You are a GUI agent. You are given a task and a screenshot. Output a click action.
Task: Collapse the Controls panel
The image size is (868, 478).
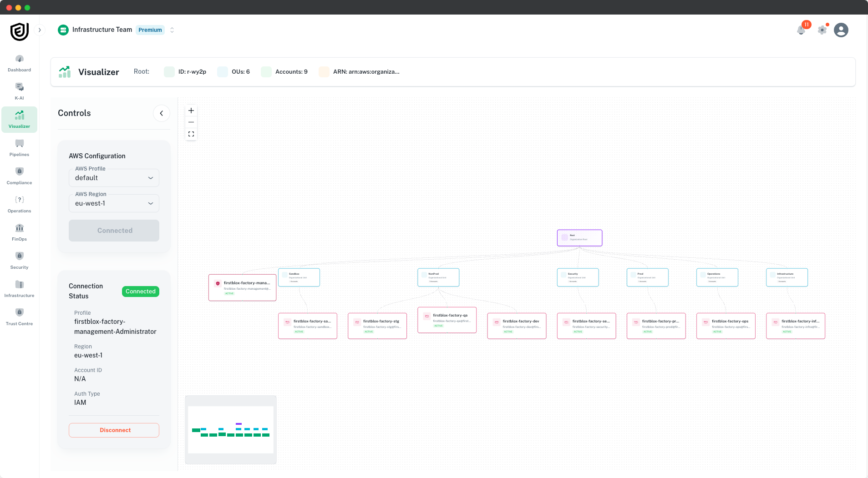point(162,113)
